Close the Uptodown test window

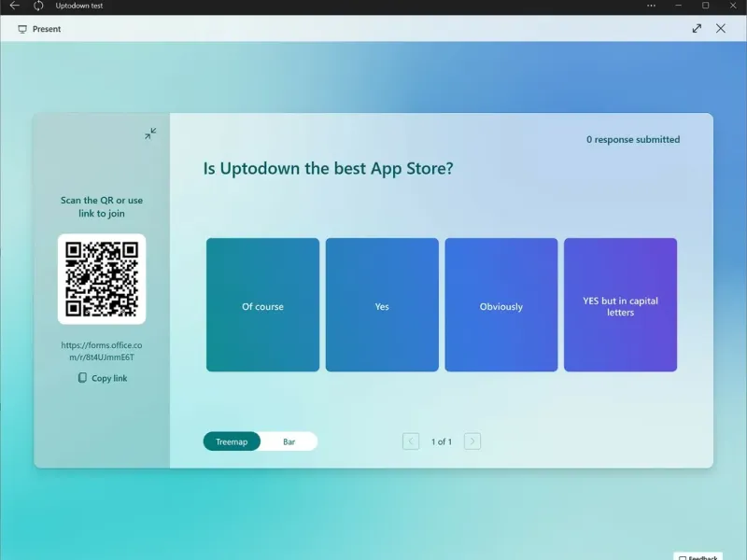click(x=733, y=6)
